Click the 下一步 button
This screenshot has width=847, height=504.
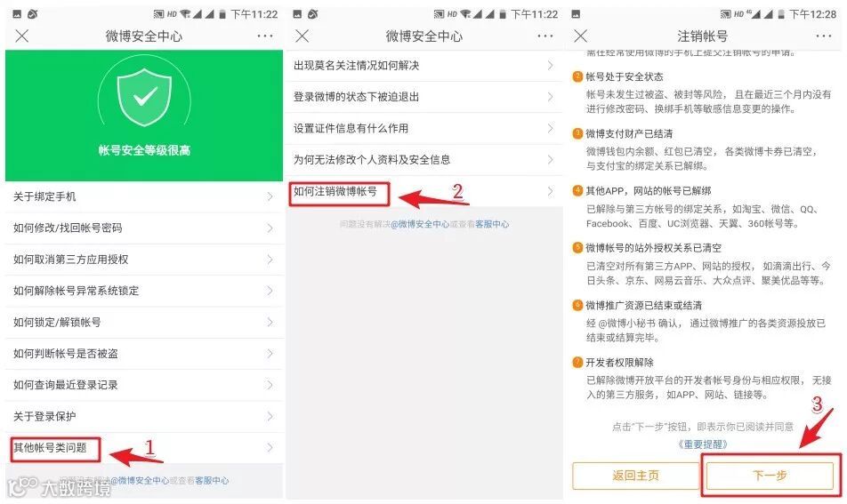[x=770, y=476]
